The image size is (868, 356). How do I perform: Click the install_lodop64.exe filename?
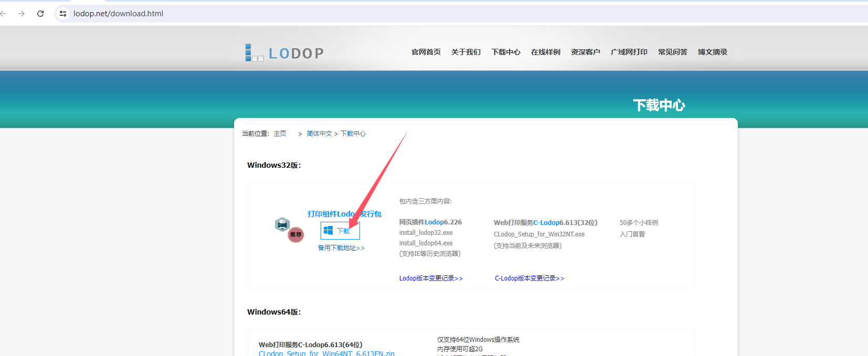click(x=426, y=243)
